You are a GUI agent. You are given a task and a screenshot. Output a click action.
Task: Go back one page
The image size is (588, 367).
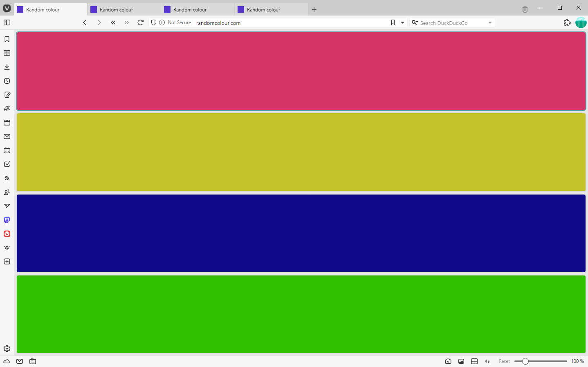pyautogui.click(x=85, y=22)
